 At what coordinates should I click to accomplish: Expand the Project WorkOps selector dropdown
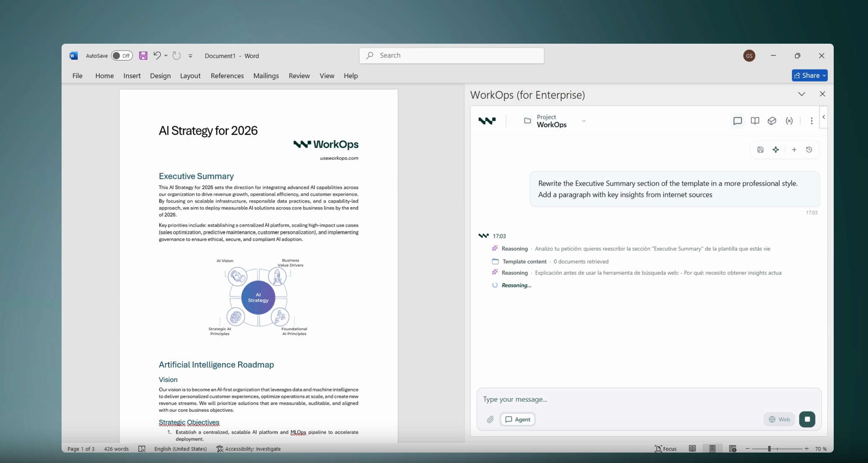point(583,121)
